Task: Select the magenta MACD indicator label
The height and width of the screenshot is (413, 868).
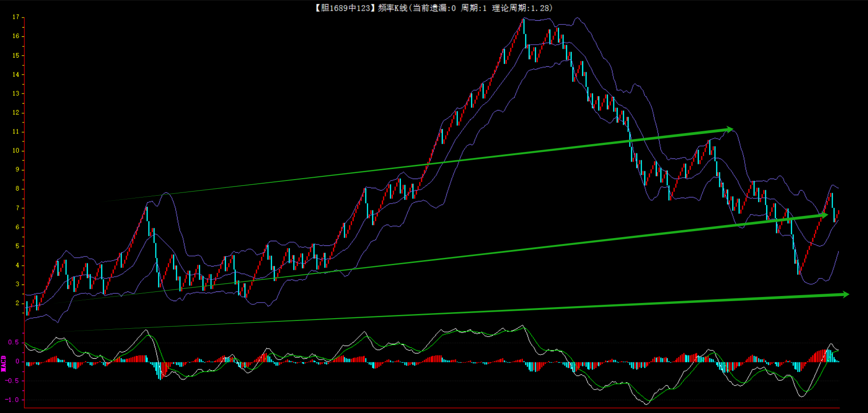Action: [x=4, y=363]
